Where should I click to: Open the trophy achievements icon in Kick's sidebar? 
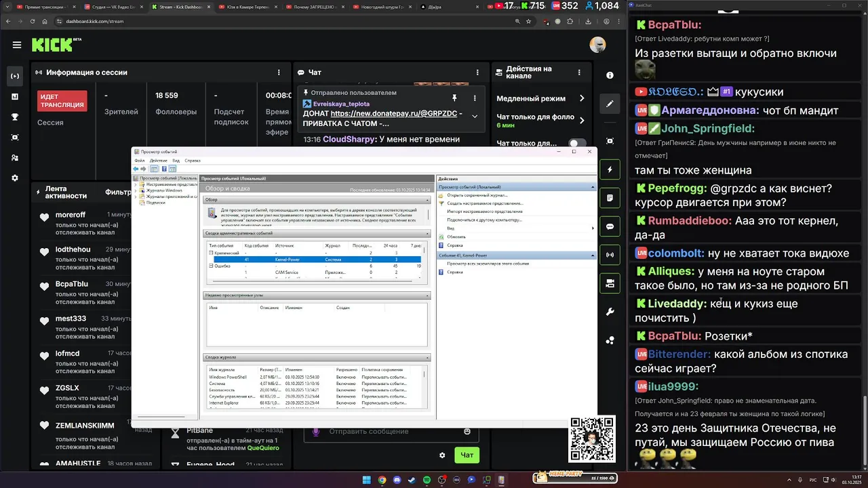pos(15,117)
